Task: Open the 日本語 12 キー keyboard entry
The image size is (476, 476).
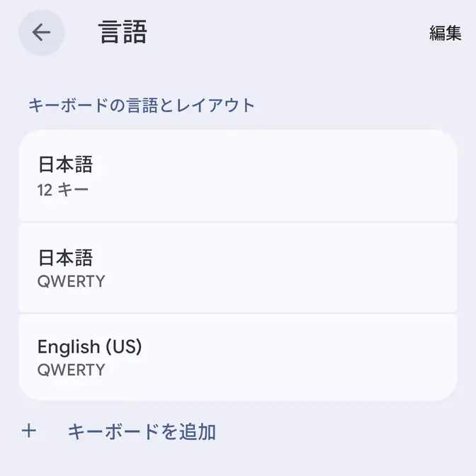Action: 237,176
